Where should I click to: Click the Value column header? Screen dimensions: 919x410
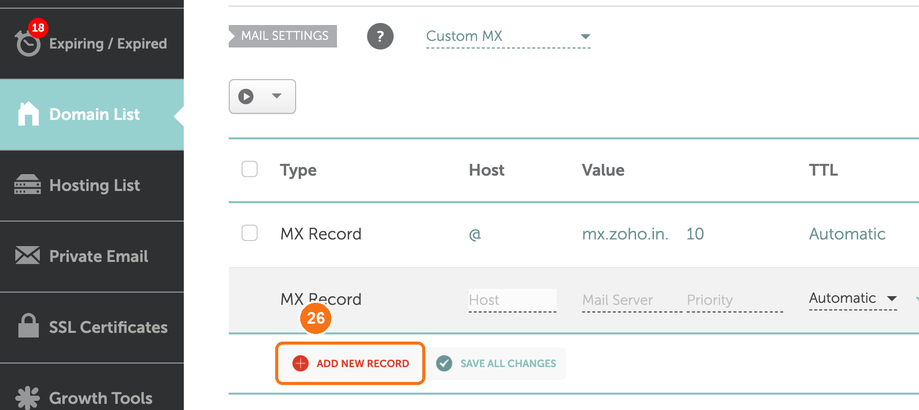(603, 170)
